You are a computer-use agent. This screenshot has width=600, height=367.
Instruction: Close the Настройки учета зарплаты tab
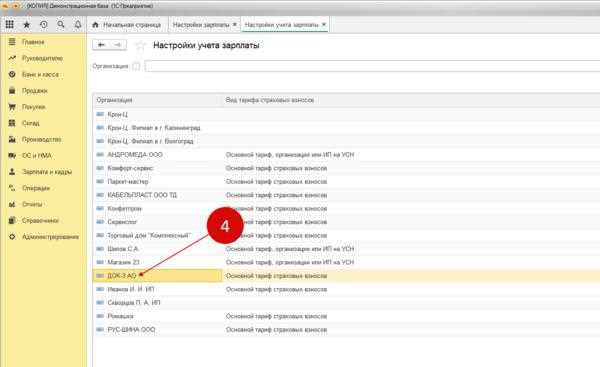pos(324,24)
